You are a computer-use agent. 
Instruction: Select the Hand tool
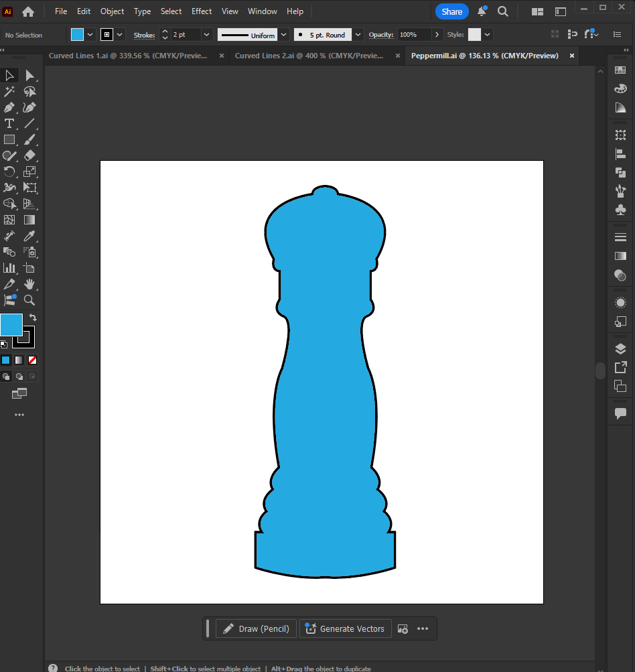pos(29,283)
